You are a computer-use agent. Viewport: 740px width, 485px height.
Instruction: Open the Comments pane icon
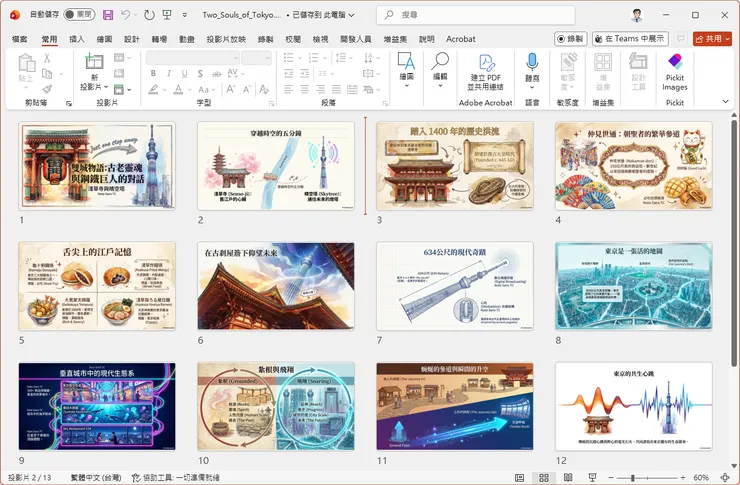pyautogui.click(x=681, y=39)
